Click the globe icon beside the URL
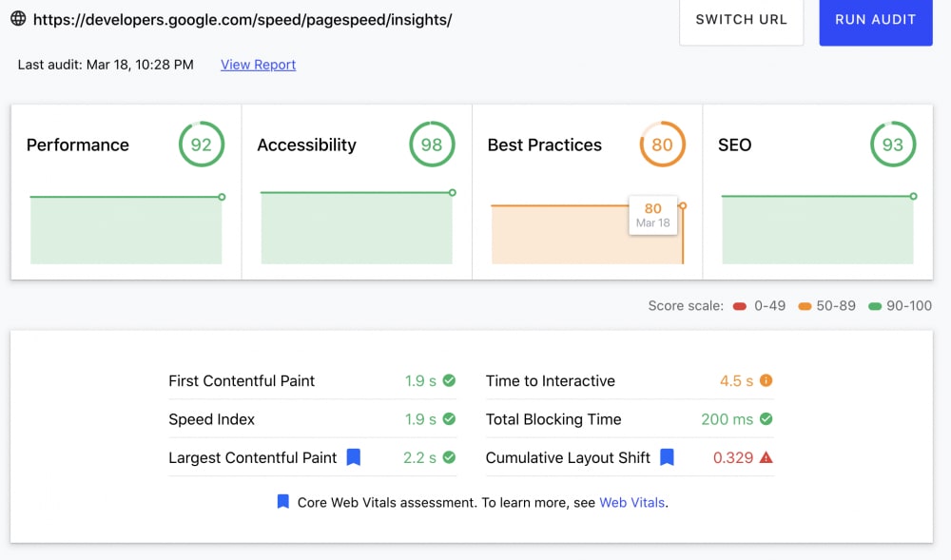The width and height of the screenshot is (951, 560). (18, 19)
